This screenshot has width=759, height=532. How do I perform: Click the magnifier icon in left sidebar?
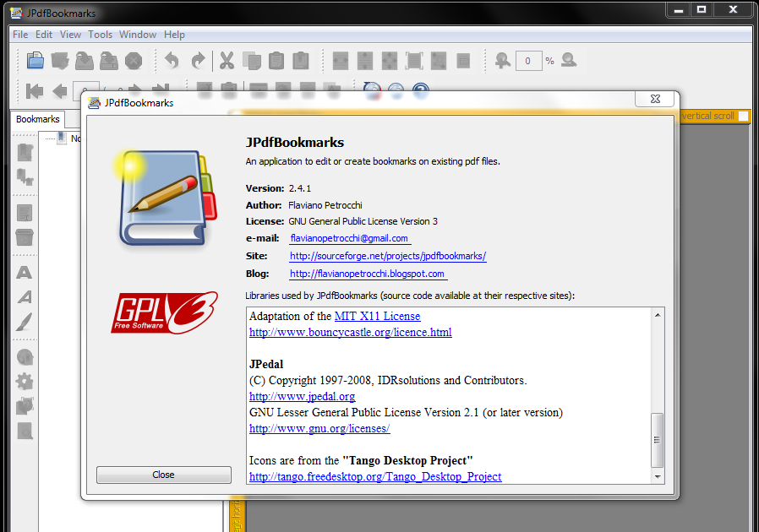pos(25,431)
